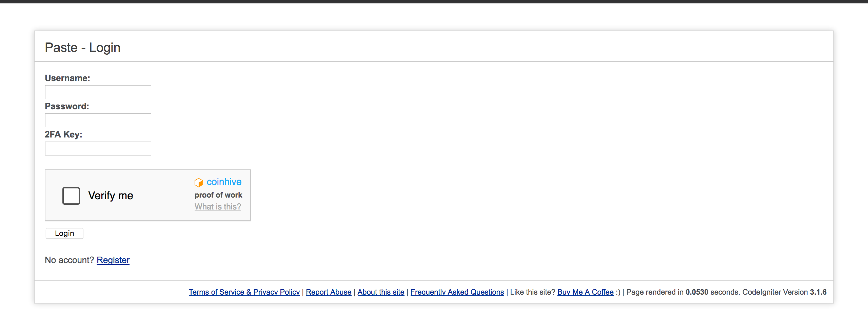
Task: Select the 2FA Key text field
Action: click(x=98, y=148)
